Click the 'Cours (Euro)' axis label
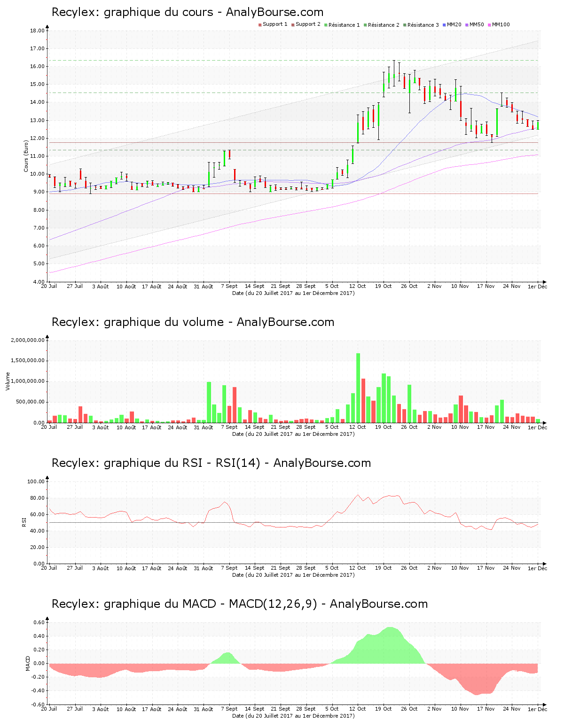The image size is (564, 728). [26, 156]
